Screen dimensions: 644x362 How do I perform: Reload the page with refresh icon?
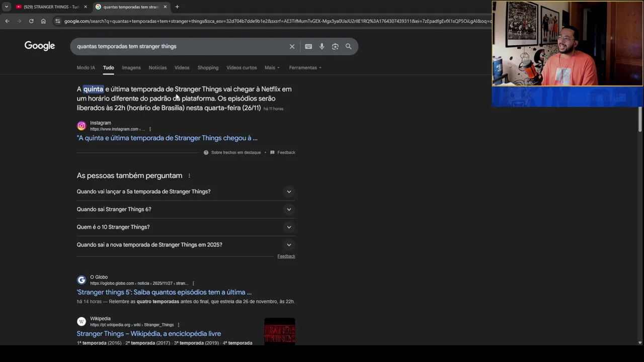[x=31, y=21]
